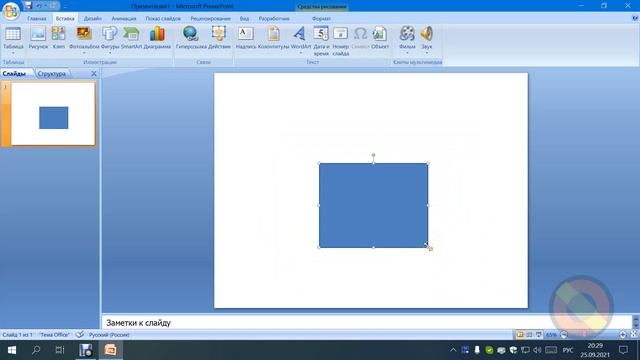Click the Русский (Россия) language indicator
The image size is (640, 360).
[x=109, y=335]
